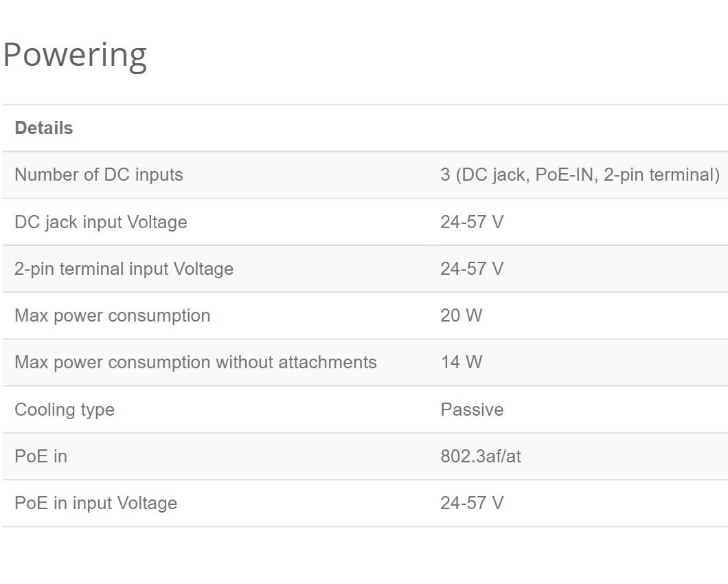
Task: Select the Number of DC inputs label
Action: pos(98,175)
